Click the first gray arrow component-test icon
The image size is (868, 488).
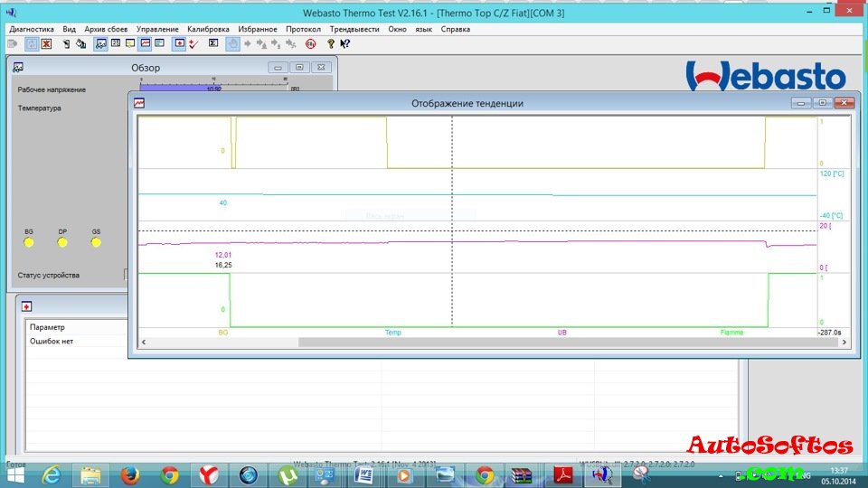pos(248,43)
